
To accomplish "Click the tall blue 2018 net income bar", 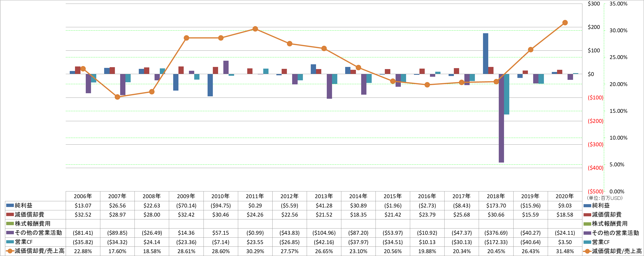I will coord(485,54).
